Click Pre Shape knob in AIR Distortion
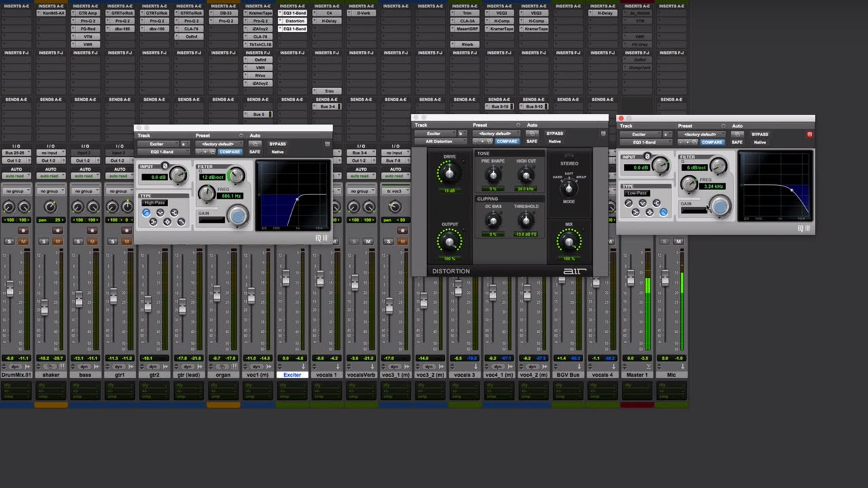Screen dimensions: 868x488 point(493,175)
